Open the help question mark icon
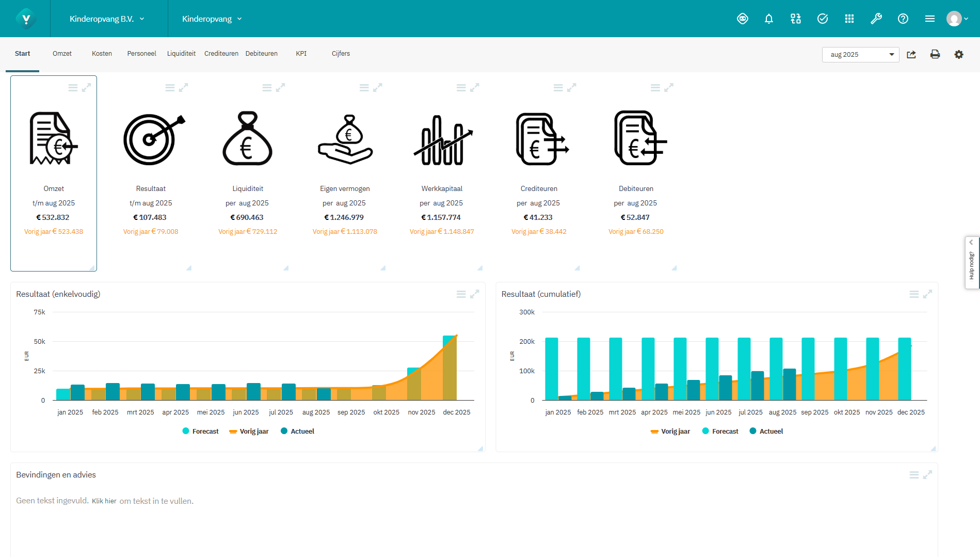980x557 pixels. [x=903, y=19]
